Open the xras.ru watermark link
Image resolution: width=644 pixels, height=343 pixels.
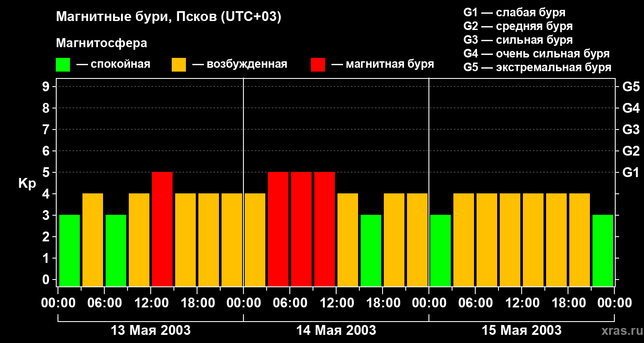620,331
